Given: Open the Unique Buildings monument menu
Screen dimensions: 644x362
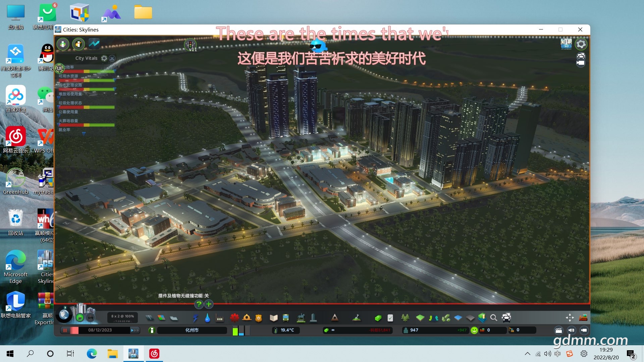Looking at the screenshot, I should point(313,318).
